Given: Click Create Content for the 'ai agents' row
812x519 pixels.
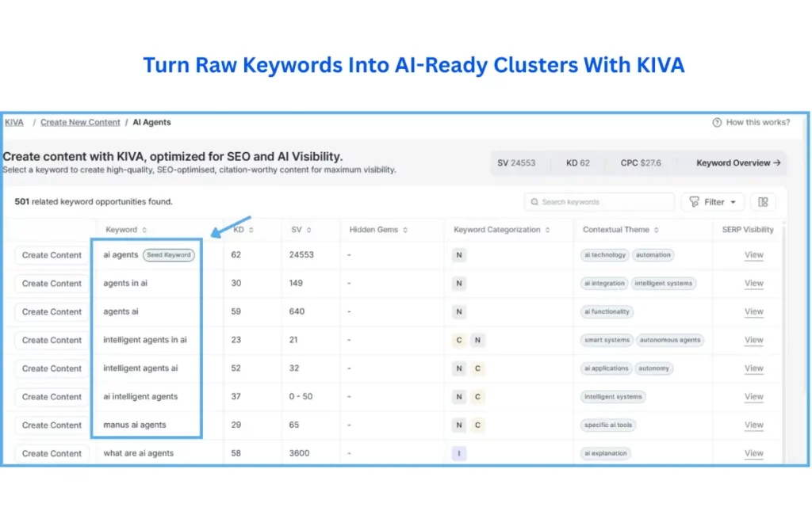Looking at the screenshot, I should (51, 255).
